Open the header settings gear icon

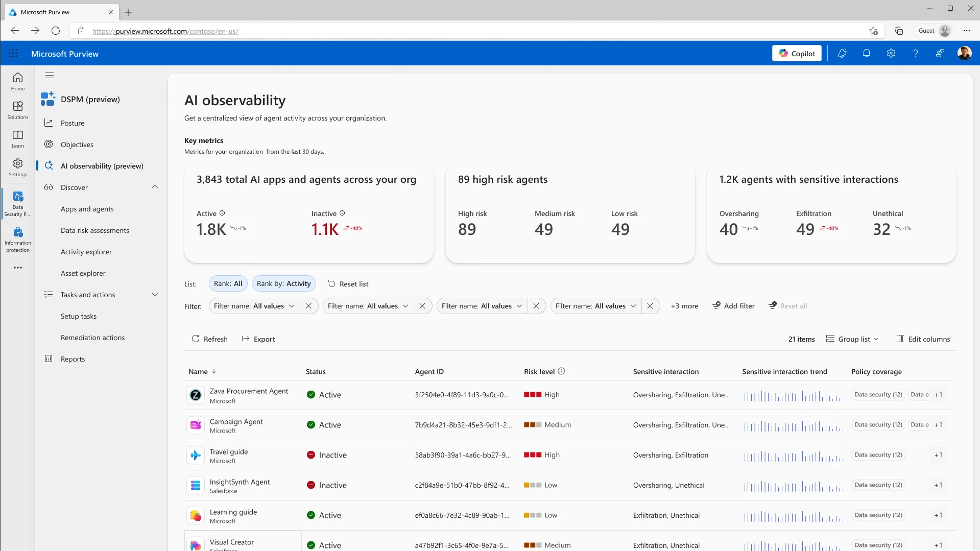[891, 53]
